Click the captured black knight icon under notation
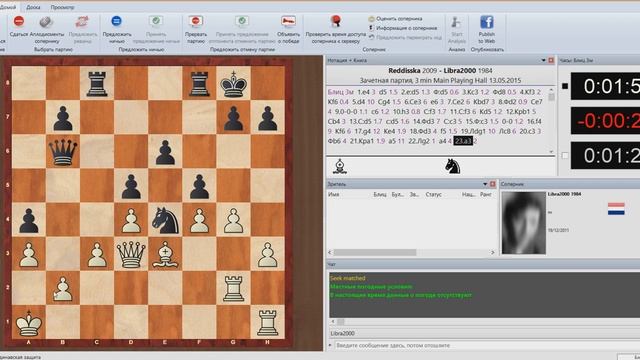Screen dimensions: 640x360 [452, 167]
